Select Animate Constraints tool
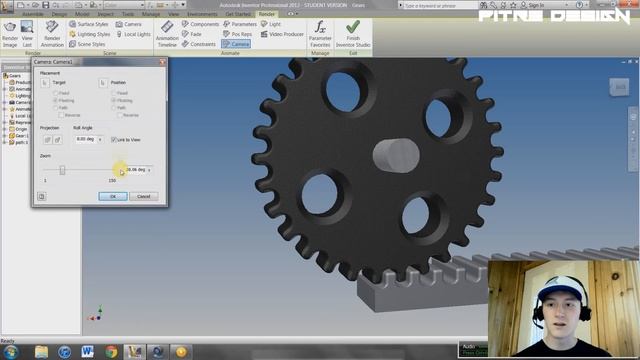The width and height of the screenshot is (640, 360). 198,44
